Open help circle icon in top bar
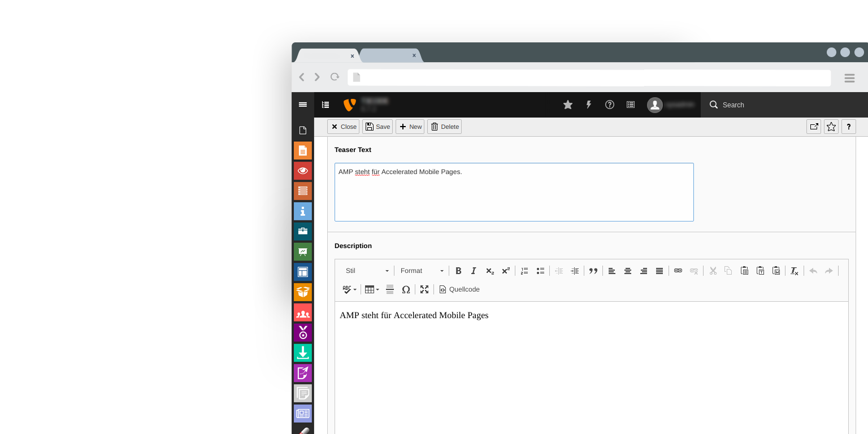This screenshot has height=434, width=868. [x=610, y=105]
